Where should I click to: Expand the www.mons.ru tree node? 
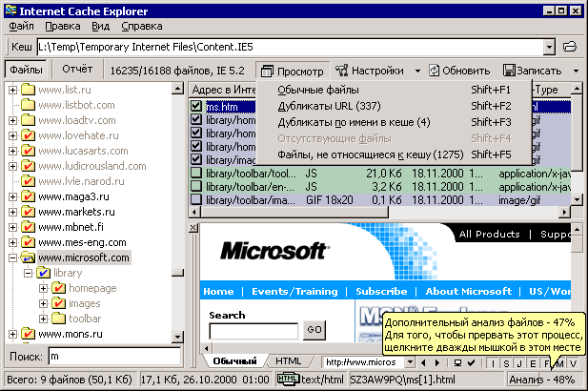click(x=12, y=334)
